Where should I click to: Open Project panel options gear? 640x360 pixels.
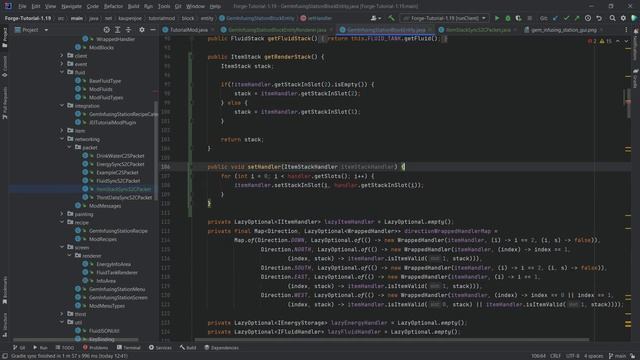pos(142,30)
